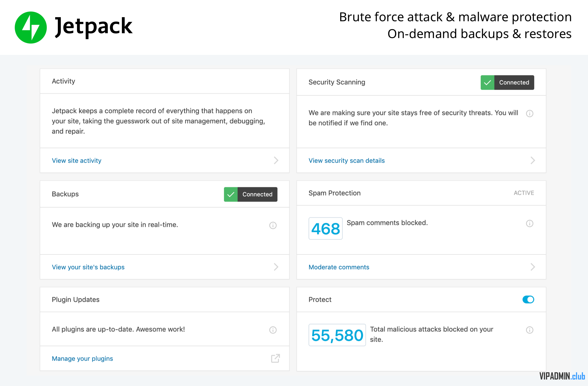
Task: Open info icon next to plugins up-to-date
Action: (x=273, y=330)
